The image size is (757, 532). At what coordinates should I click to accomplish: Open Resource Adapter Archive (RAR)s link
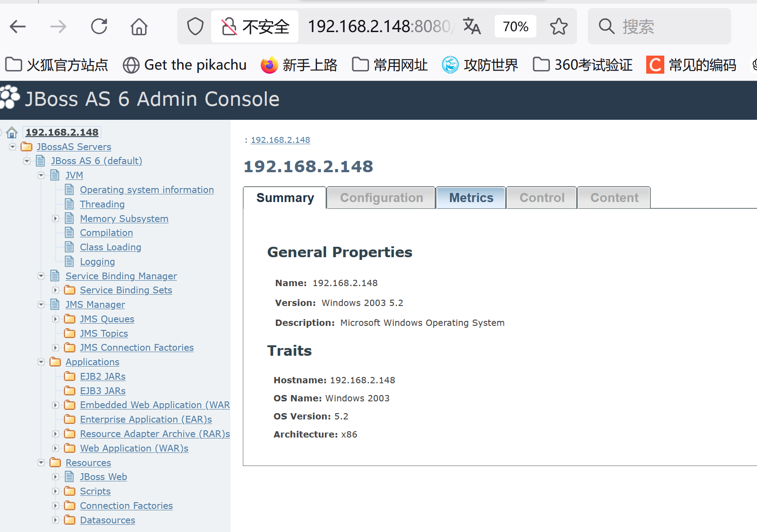[x=155, y=434]
